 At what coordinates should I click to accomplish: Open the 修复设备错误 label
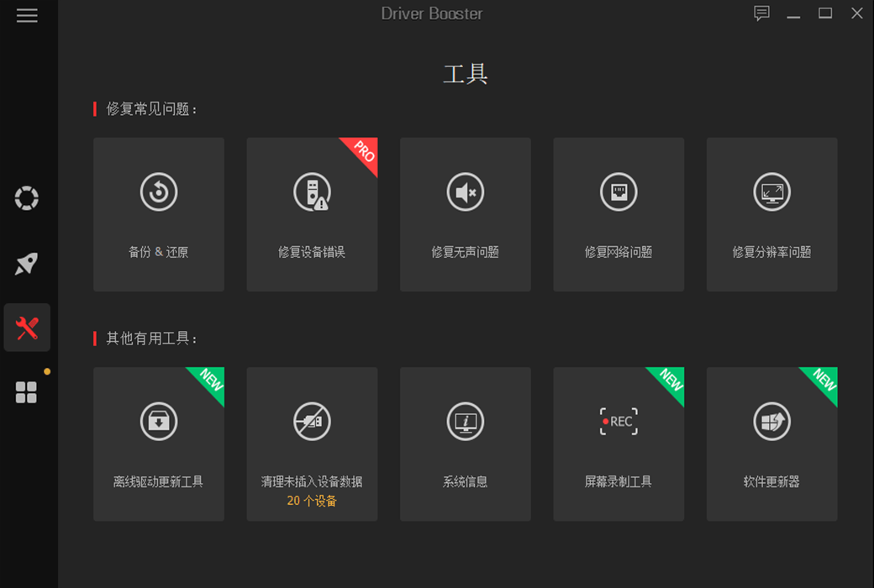pyautogui.click(x=312, y=252)
